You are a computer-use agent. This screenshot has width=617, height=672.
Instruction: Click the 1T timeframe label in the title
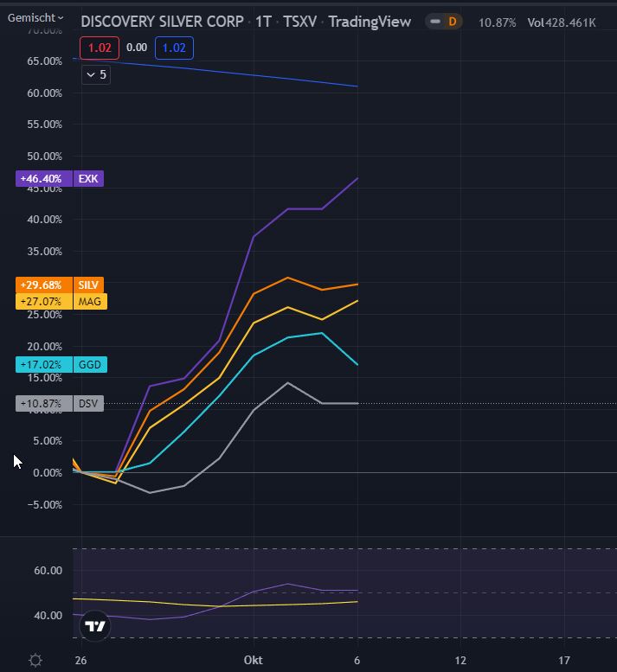264,22
